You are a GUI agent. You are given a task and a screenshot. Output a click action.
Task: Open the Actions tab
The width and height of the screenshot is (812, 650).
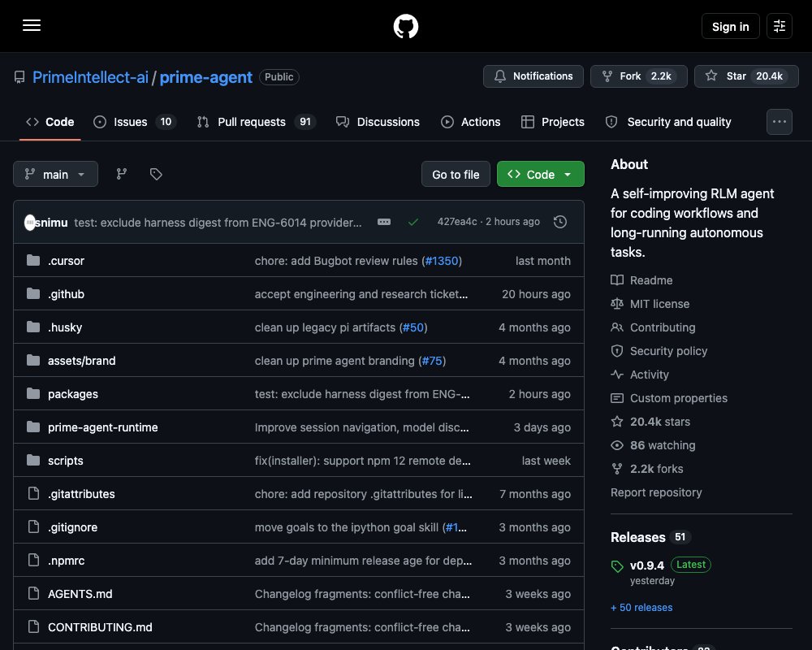pyautogui.click(x=470, y=122)
